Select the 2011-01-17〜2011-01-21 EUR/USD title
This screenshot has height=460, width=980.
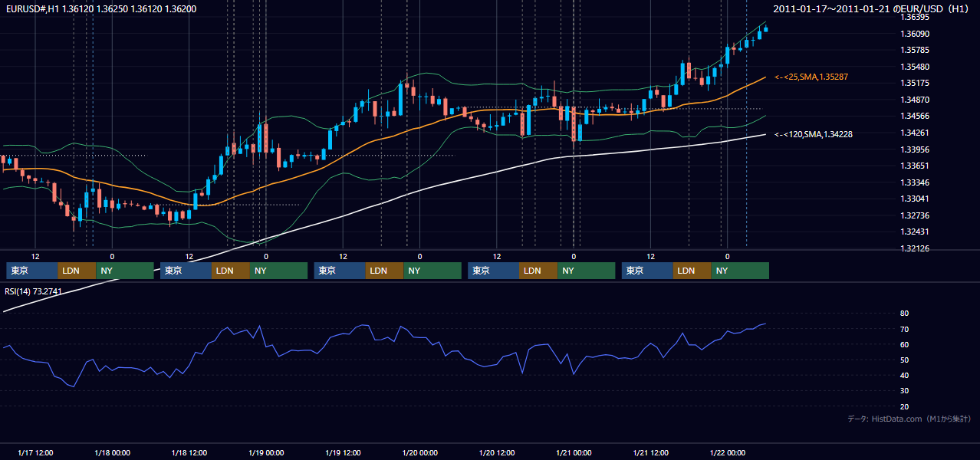[872, 8]
